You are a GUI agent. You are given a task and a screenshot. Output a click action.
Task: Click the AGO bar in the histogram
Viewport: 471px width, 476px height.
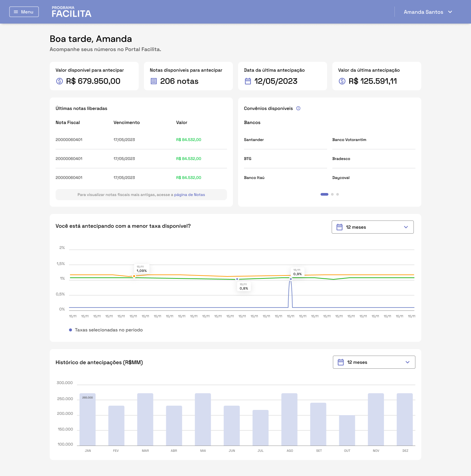click(x=289, y=419)
